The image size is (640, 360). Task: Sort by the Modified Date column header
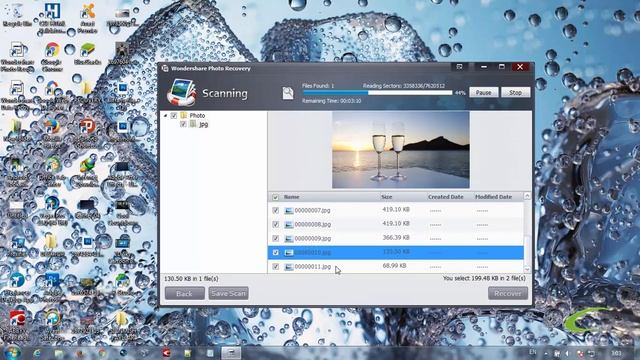pyautogui.click(x=493, y=197)
